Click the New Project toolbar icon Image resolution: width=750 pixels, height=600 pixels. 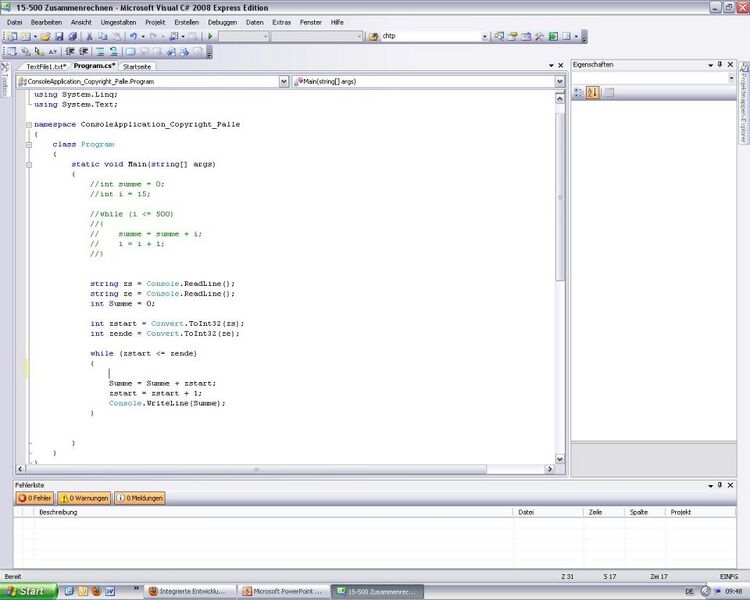[12, 36]
